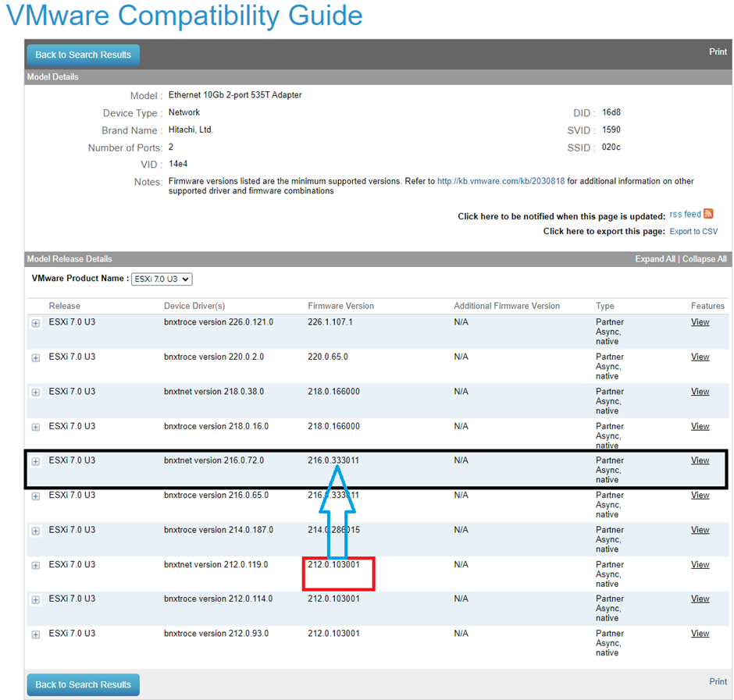Click the Print link at bottom right
734x700 pixels.
tap(718, 681)
